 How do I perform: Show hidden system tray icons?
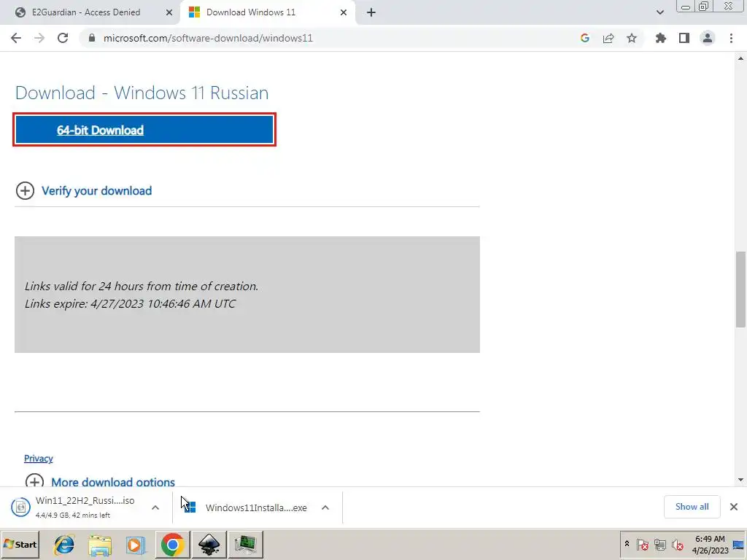coord(627,544)
